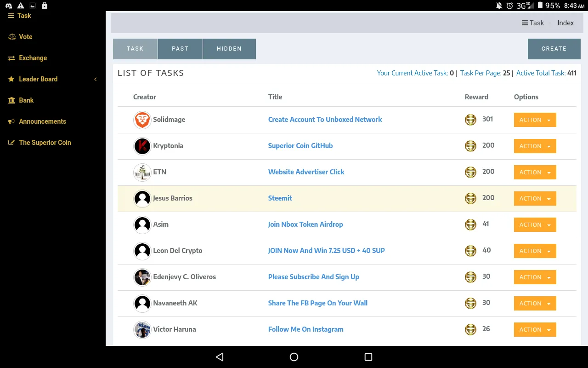Open The Superior Coin sidebar item
The image size is (588, 368).
(40, 143)
